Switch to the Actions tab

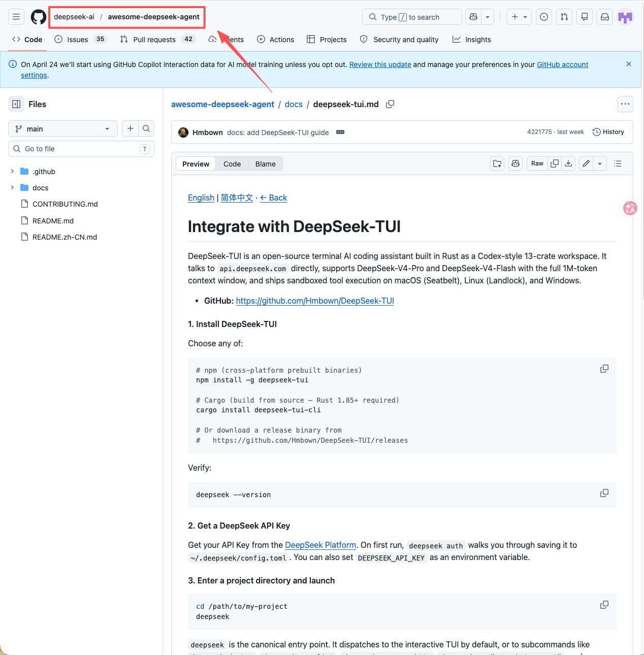click(x=276, y=40)
